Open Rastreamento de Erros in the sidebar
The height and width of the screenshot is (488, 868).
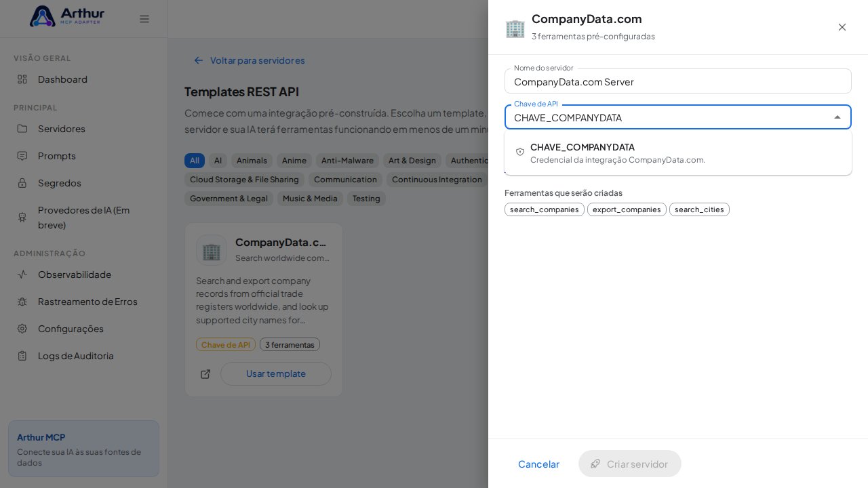pos(83,302)
